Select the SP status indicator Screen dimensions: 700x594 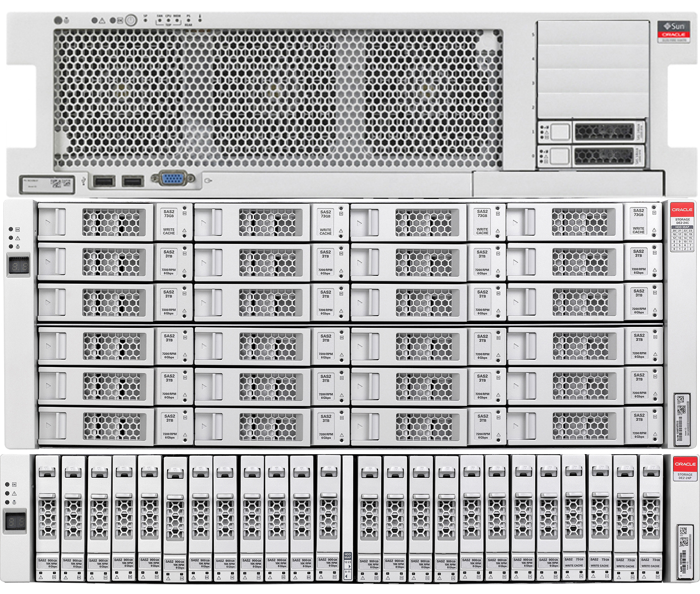(145, 20)
